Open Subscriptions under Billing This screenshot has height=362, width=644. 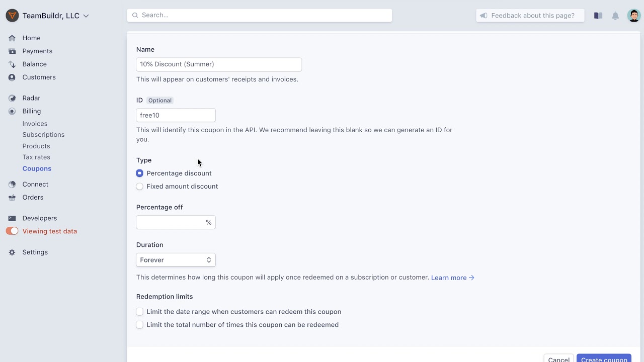pos(43,135)
